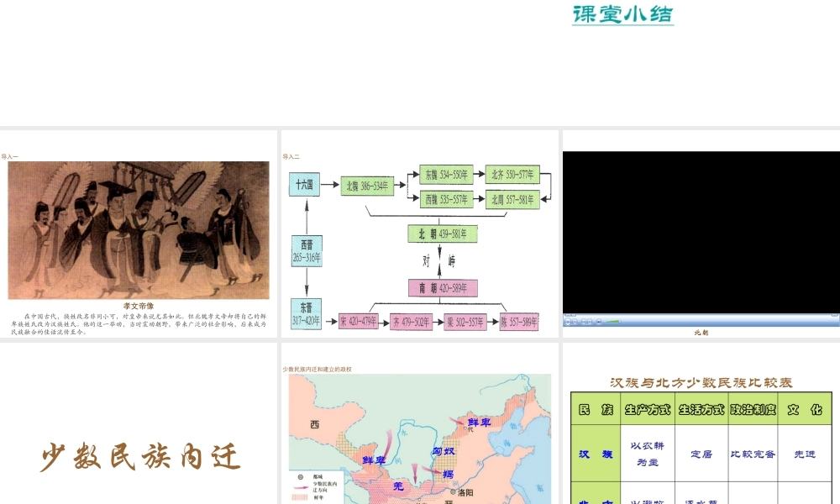Click the 生产方式 table header

pos(647,410)
